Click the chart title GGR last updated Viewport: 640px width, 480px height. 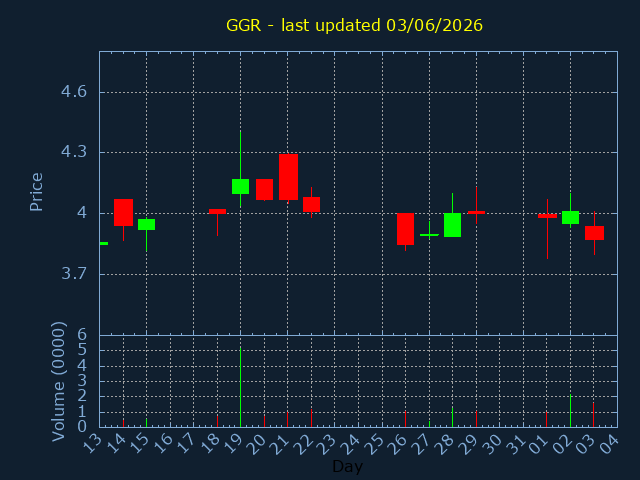click(354, 25)
